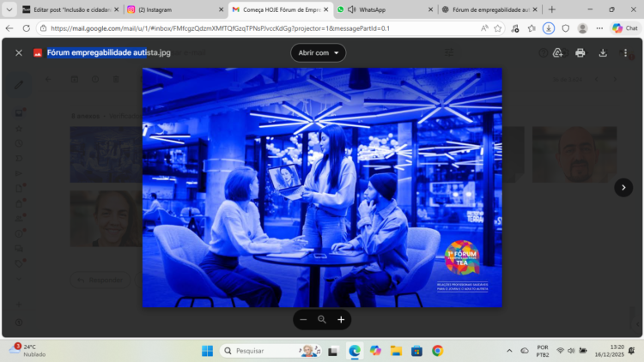Download the Fórum empregabilidade image
The image size is (644, 362).
(x=603, y=52)
